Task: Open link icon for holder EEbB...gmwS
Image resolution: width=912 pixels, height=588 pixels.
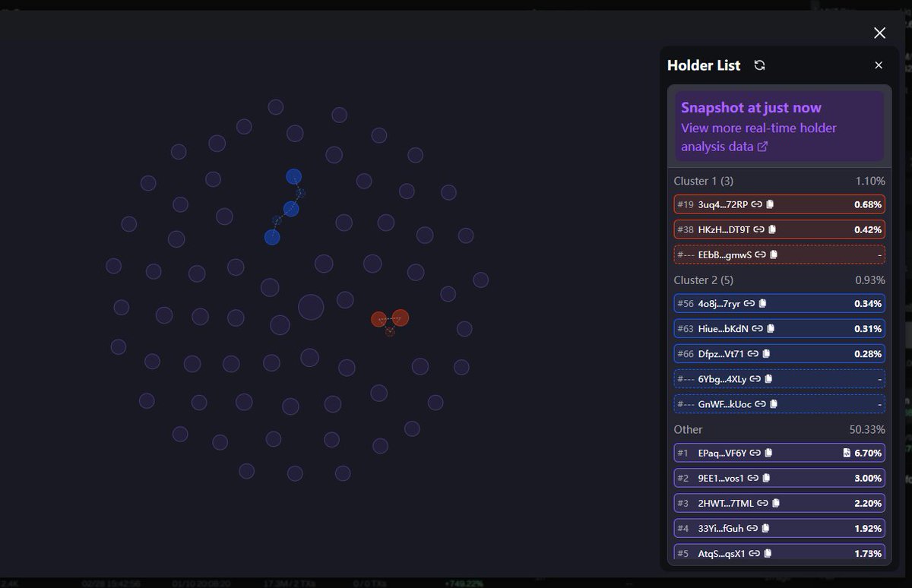Action: (x=762, y=254)
